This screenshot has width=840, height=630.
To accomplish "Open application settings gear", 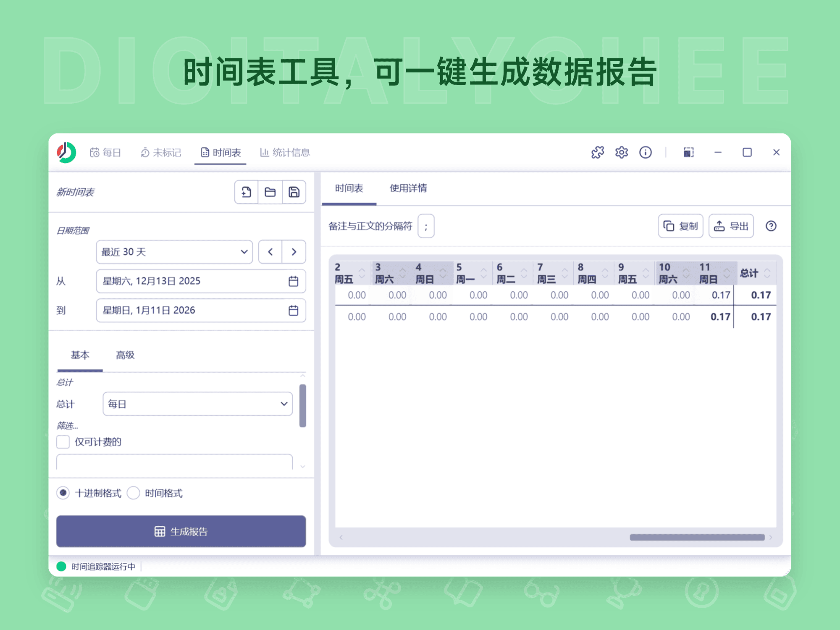I will pyautogui.click(x=621, y=152).
